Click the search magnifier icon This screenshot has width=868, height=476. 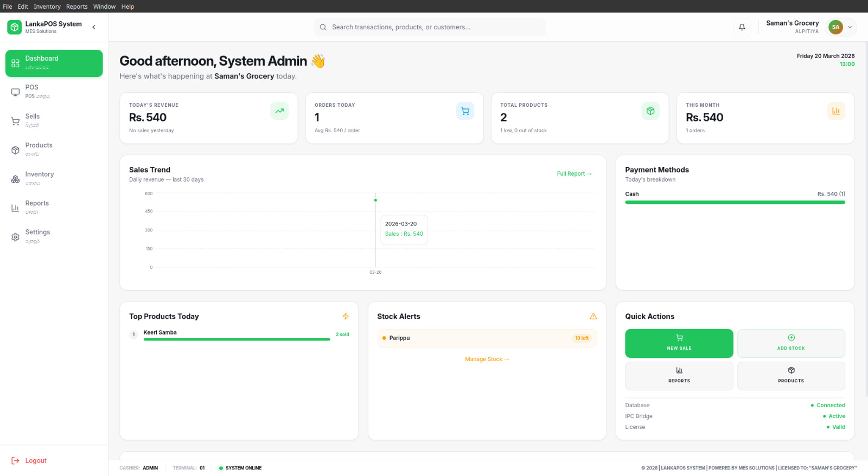pyautogui.click(x=323, y=27)
